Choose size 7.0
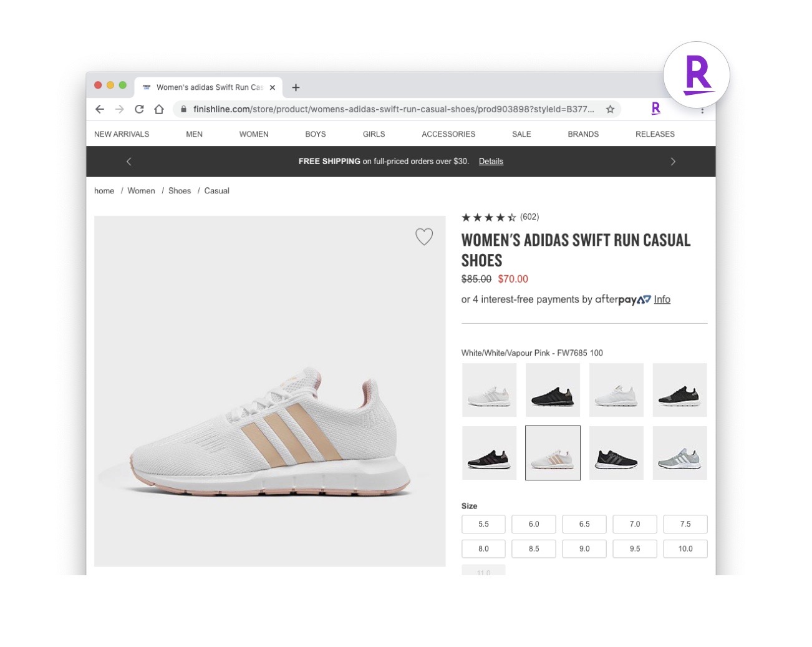The image size is (812, 647). (635, 524)
